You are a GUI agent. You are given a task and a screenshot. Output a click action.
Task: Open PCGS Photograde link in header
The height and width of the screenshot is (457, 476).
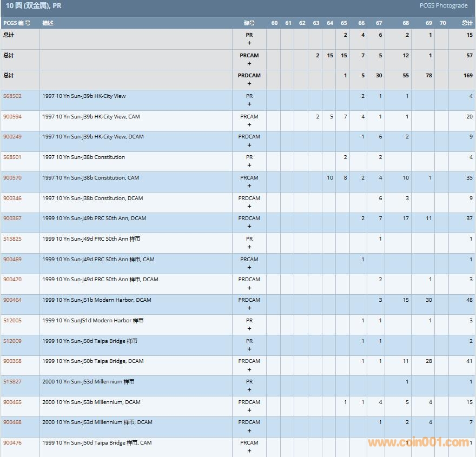(x=444, y=6)
